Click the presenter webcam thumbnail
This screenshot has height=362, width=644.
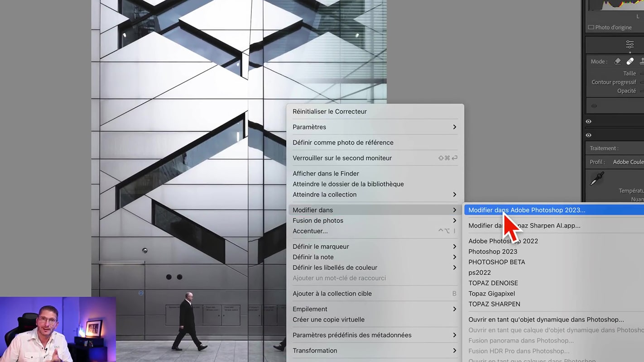58,329
